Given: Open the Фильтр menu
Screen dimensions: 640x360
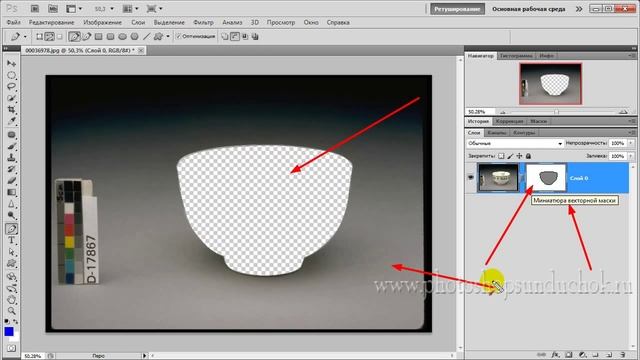Looking at the screenshot, I should 203,22.
